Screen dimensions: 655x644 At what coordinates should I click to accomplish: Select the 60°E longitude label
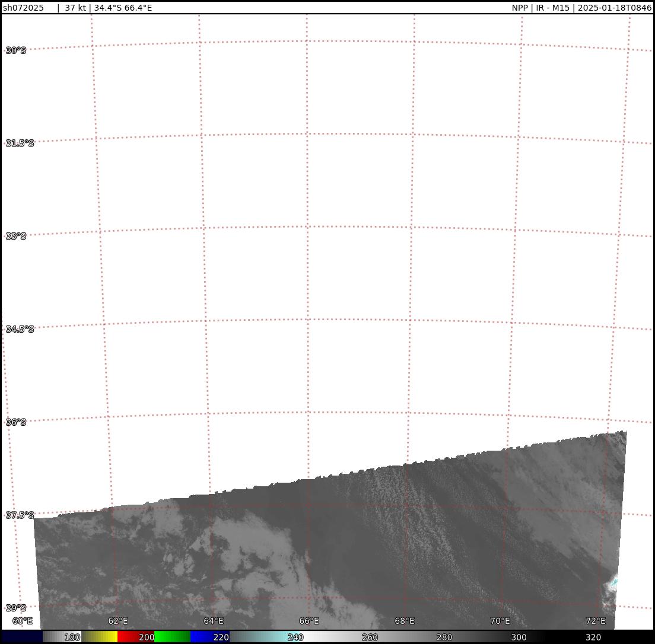(23, 621)
